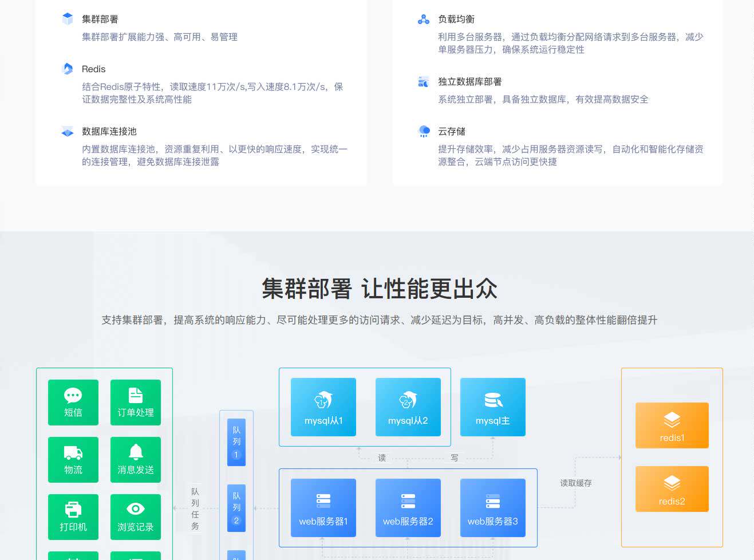Select the green 订单处理 document tile
This screenshot has height=560, width=754.
(136, 403)
